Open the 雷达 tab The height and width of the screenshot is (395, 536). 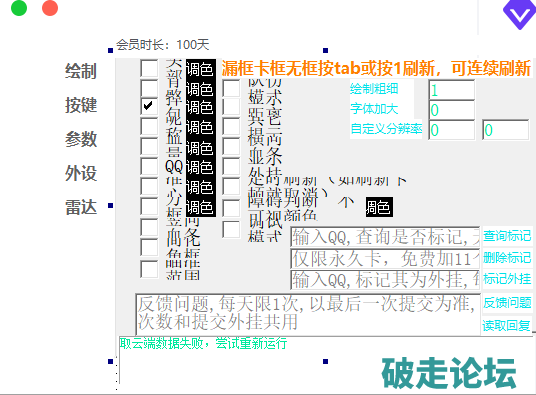click(81, 207)
